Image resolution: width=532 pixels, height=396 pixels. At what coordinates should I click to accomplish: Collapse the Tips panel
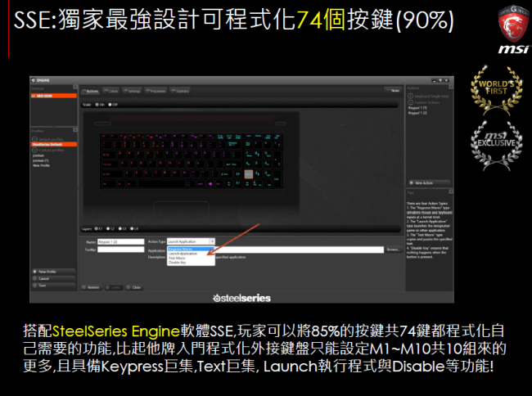tap(451, 192)
